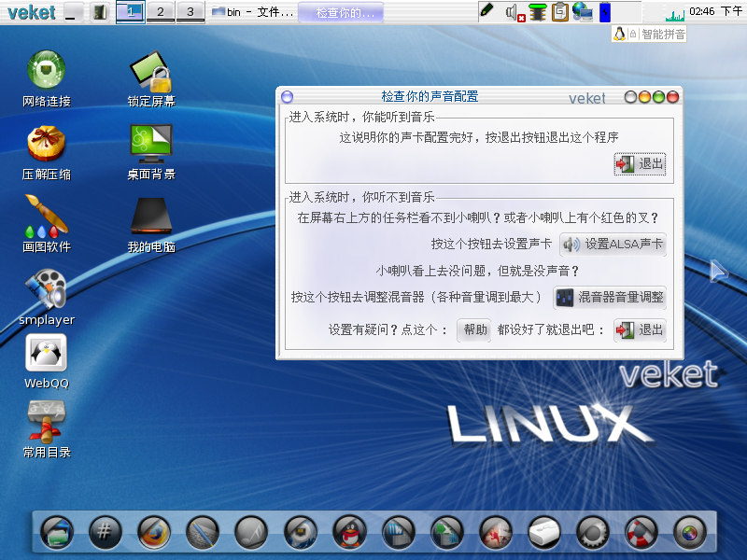
Task: Click the green pen tray icon
Action: [486, 10]
